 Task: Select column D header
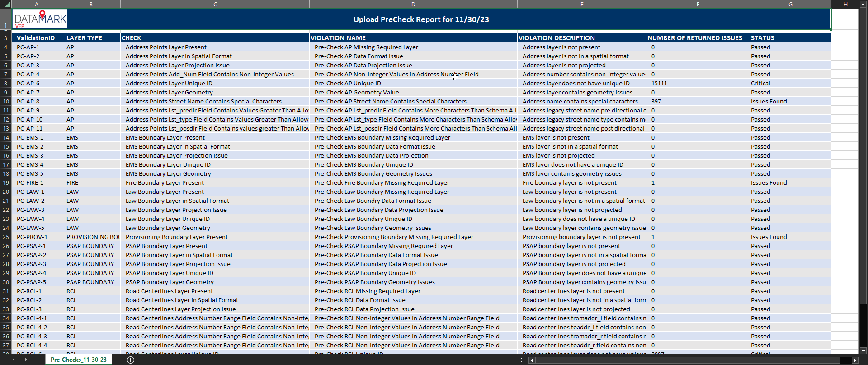click(x=413, y=4)
